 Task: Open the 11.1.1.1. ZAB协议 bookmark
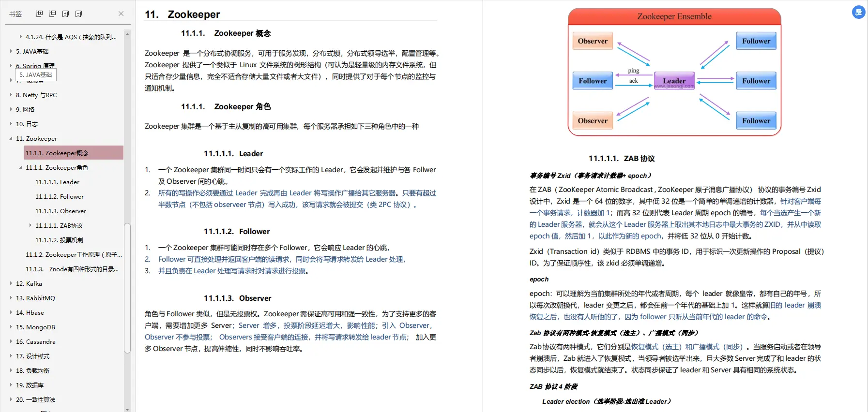(x=59, y=225)
